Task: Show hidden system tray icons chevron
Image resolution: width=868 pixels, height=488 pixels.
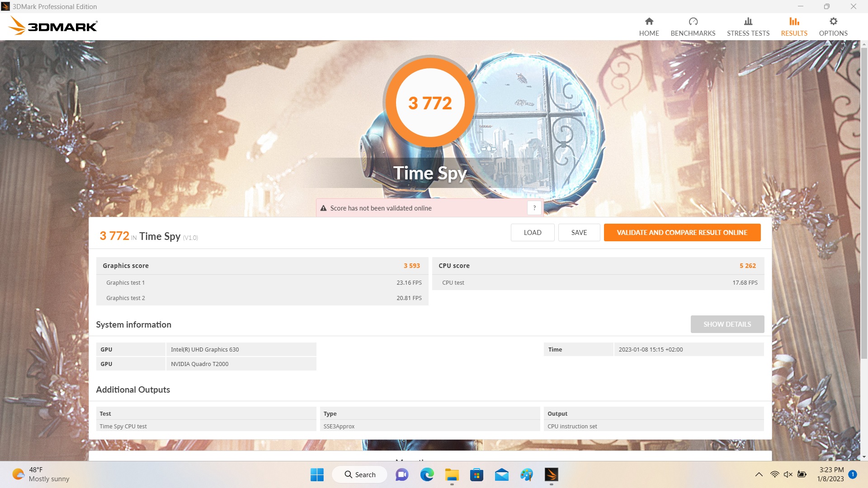Action: [759, 474]
